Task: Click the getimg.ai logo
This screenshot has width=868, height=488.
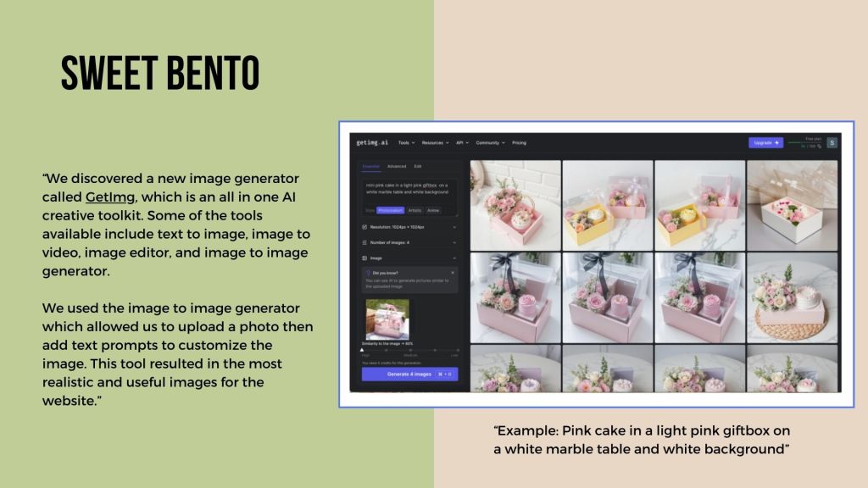Action: 374,143
